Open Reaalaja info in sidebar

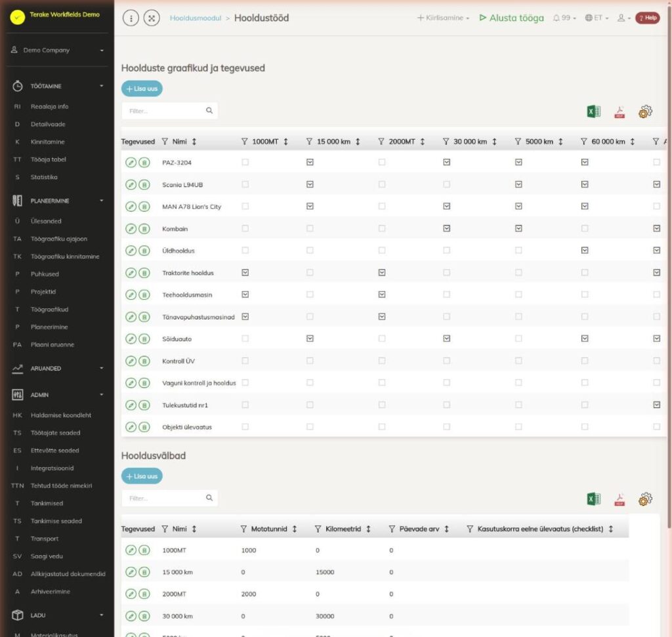[x=49, y=106]
